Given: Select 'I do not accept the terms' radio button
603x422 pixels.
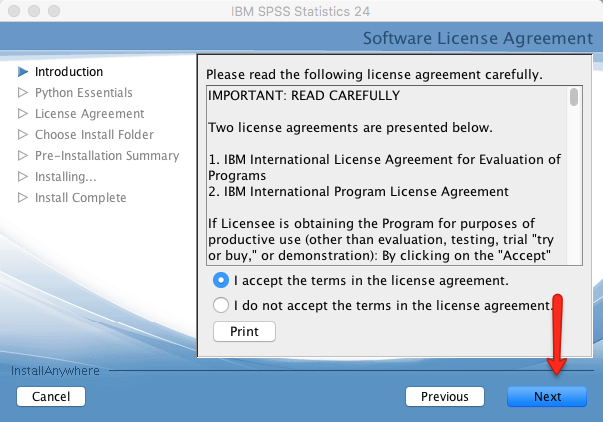Looking at the screenshot, I should [221, 305].
